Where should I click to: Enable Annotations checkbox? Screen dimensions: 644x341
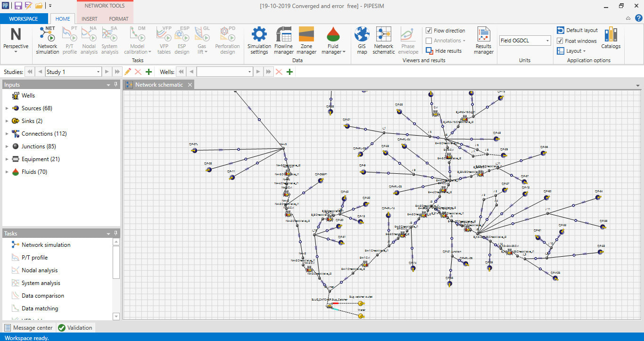pyautogui.click(x=429, y=41)
